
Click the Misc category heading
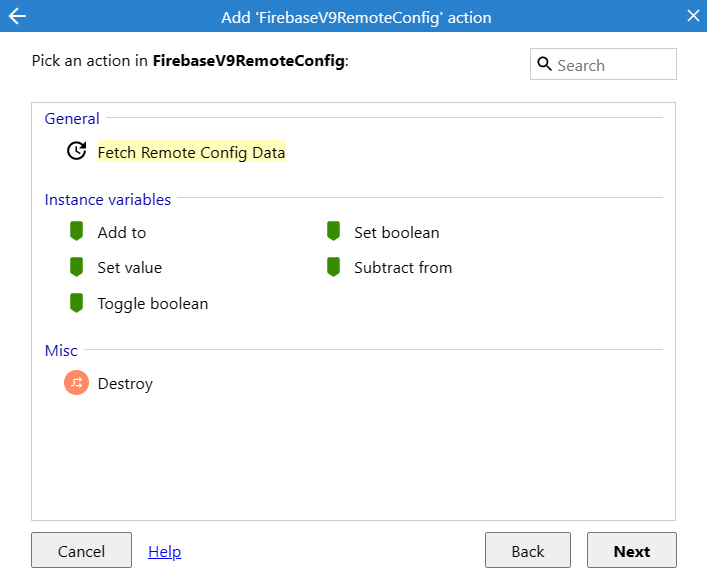click(61, 350)
